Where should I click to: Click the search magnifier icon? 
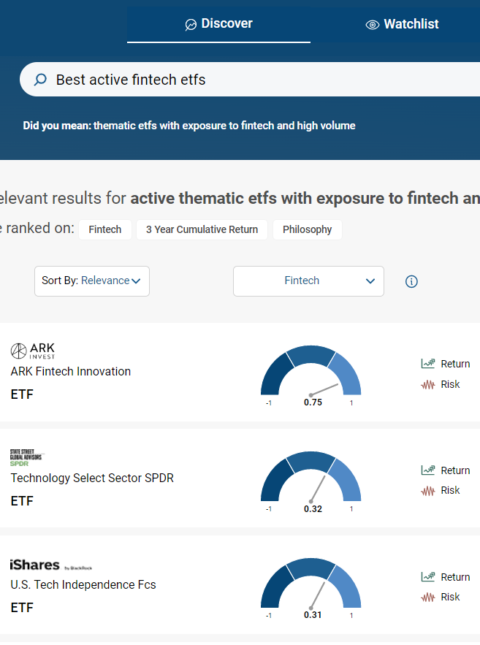[40, 79]
